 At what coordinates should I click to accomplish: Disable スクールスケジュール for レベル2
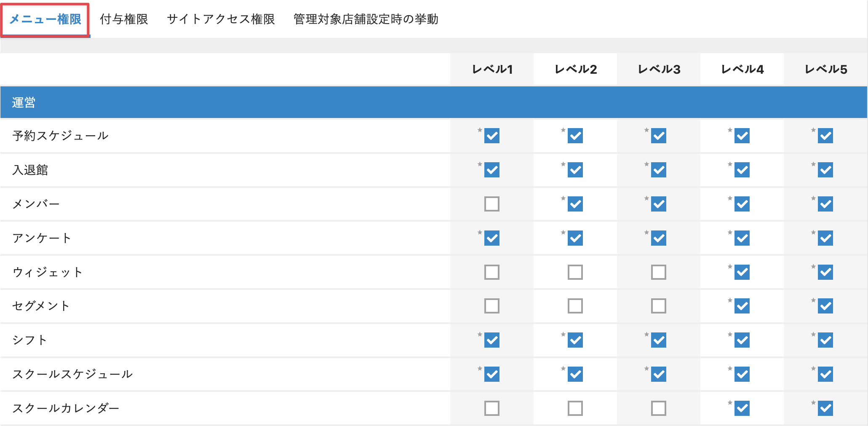575,374
